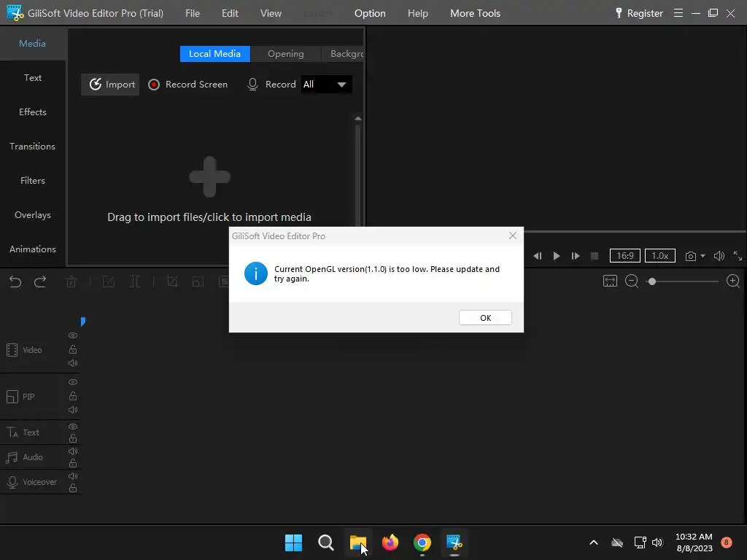Open Windows Start menu
Image resolution: width=747 pixels, height=560 pixels.
293,542
